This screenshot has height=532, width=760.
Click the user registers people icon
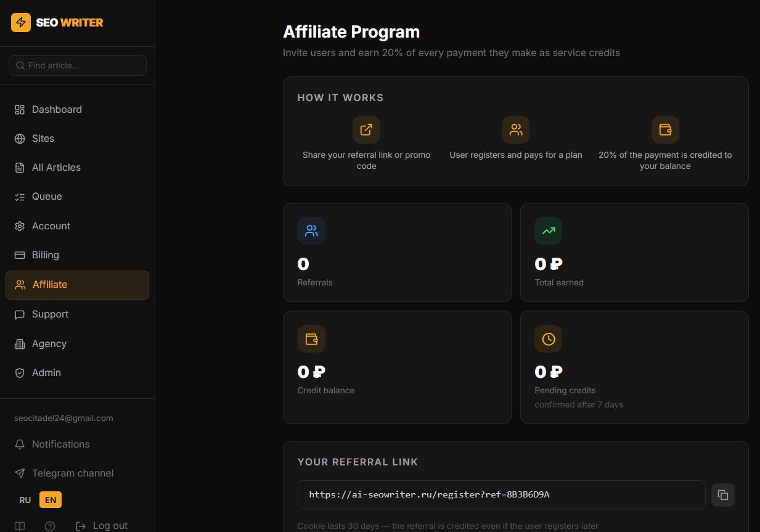[516, 129]
